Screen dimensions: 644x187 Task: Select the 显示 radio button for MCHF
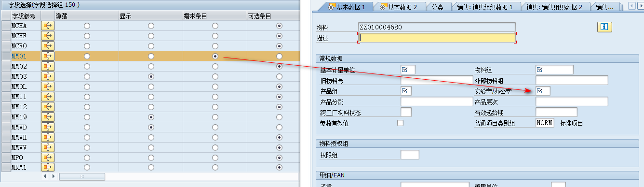click(x=151, y=36)
